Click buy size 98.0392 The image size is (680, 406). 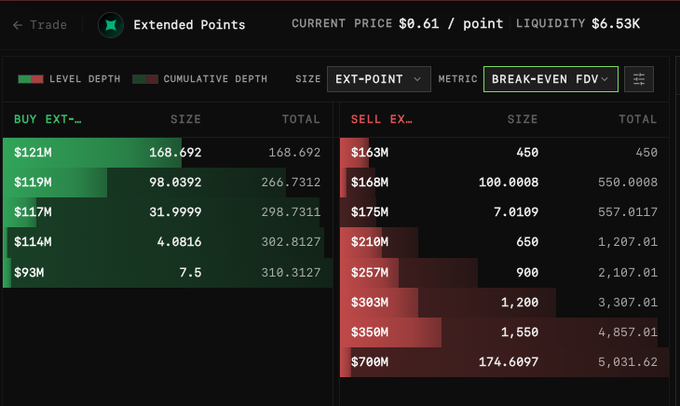(175, 182)
